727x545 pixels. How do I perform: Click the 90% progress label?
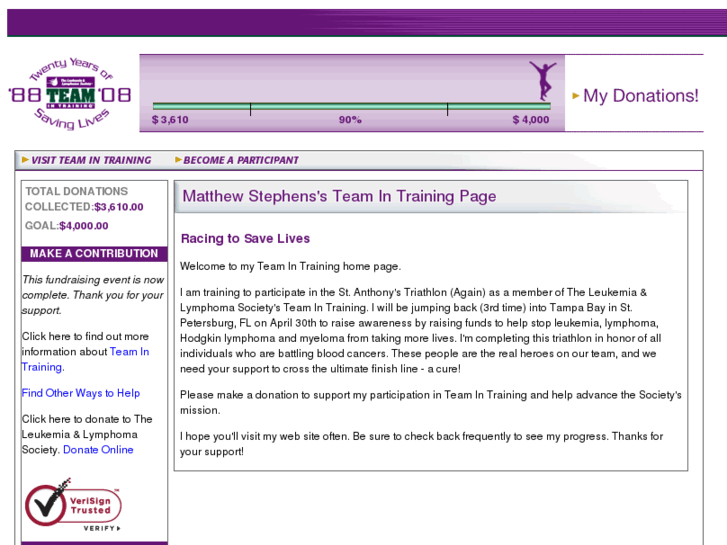click(x=350, y=120)
